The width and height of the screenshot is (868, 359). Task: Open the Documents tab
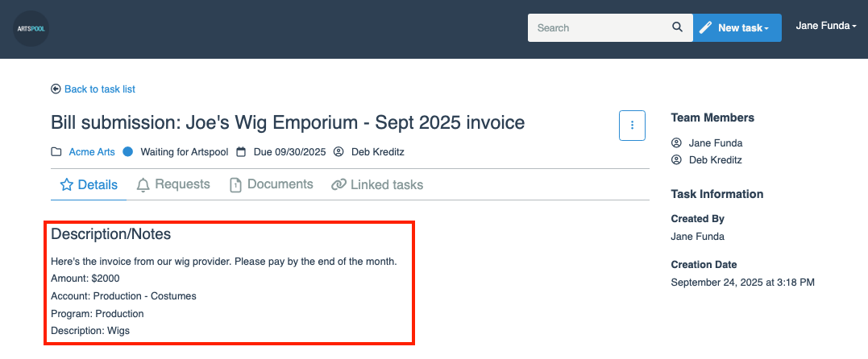(272, 184)
